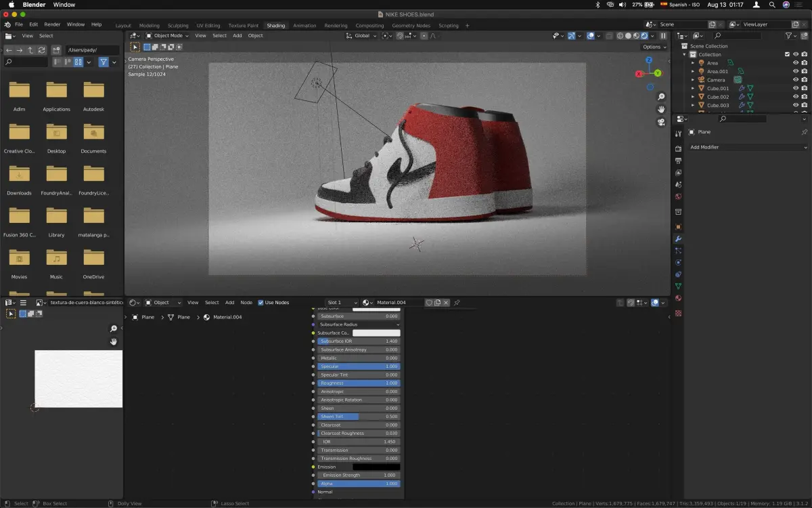This screenshot has height=508, width=812.
Task: Toggle the camera view gizmo
Action: (x=661, y=122)
